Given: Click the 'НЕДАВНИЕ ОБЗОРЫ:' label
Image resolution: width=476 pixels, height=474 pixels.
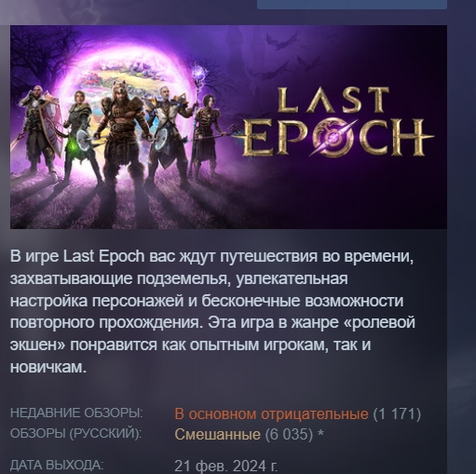Looking at the screenshot, I should coord(76,413).
